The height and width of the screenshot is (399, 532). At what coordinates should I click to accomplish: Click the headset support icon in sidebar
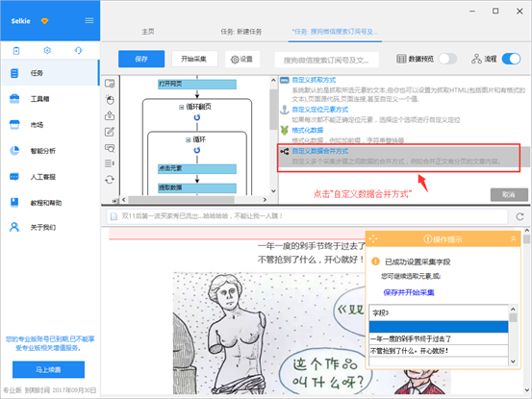coord(78,51)
